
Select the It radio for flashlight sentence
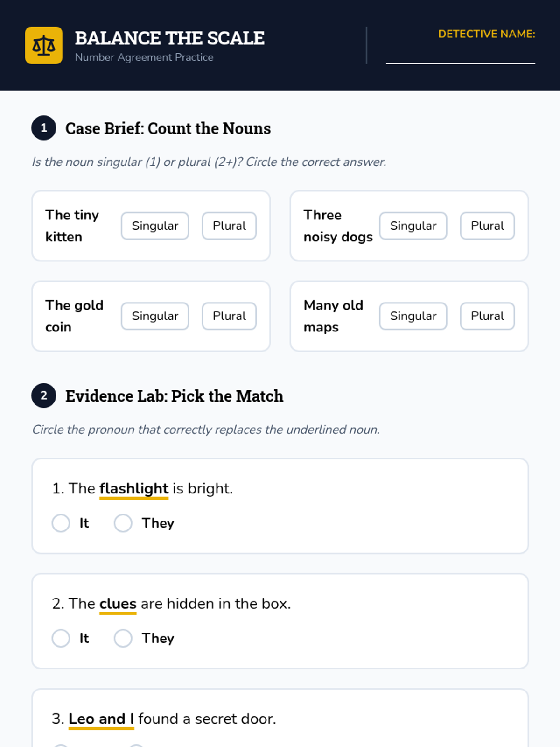(x=61, y=523)
